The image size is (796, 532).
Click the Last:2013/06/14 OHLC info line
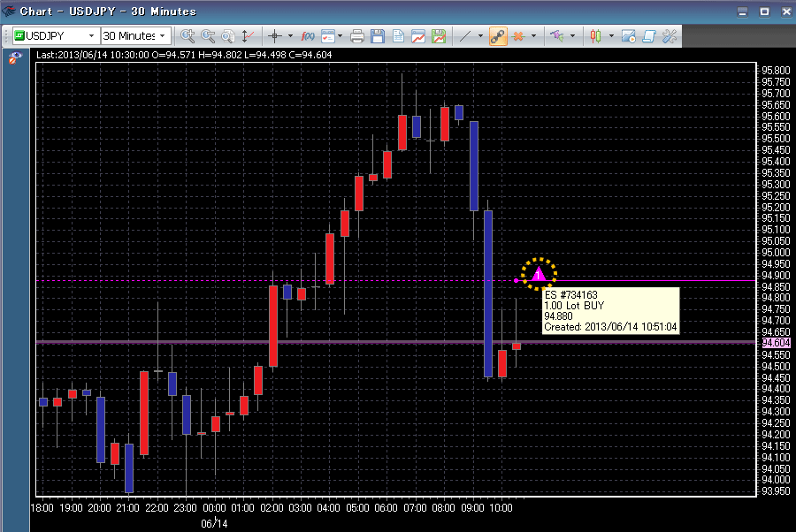click(184, 55)
